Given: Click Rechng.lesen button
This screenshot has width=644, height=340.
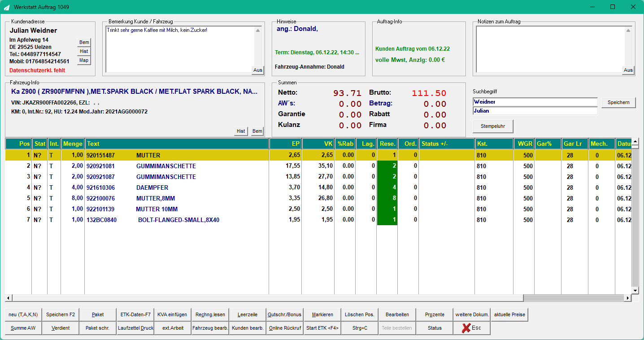Looking at the screenshot, I should pos(210,315).
